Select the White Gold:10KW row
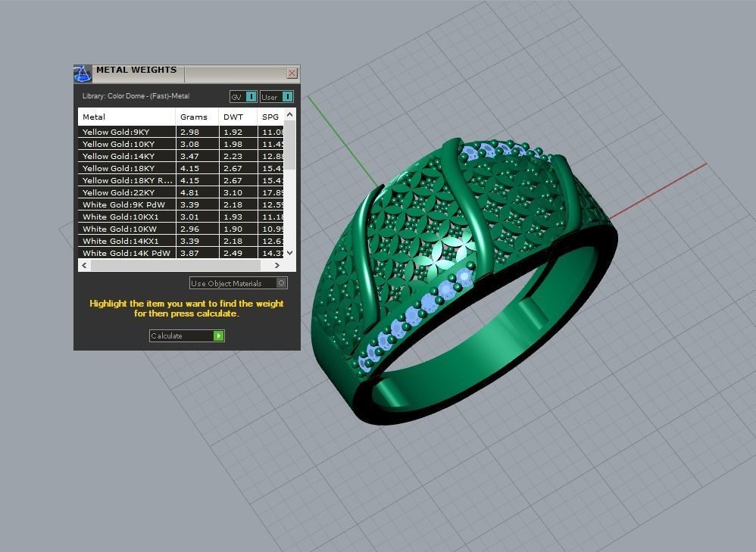This screenshot has height=552, width=756. pos(181,229)
